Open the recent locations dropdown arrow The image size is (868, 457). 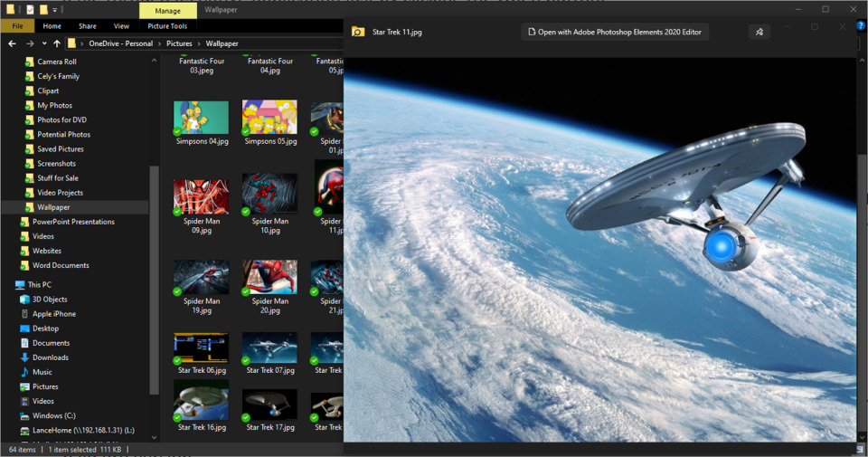pos(43,43)
